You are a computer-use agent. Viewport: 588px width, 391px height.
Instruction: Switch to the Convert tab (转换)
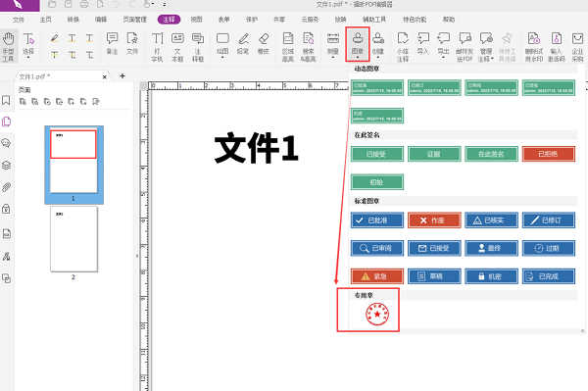coord(73,20)
